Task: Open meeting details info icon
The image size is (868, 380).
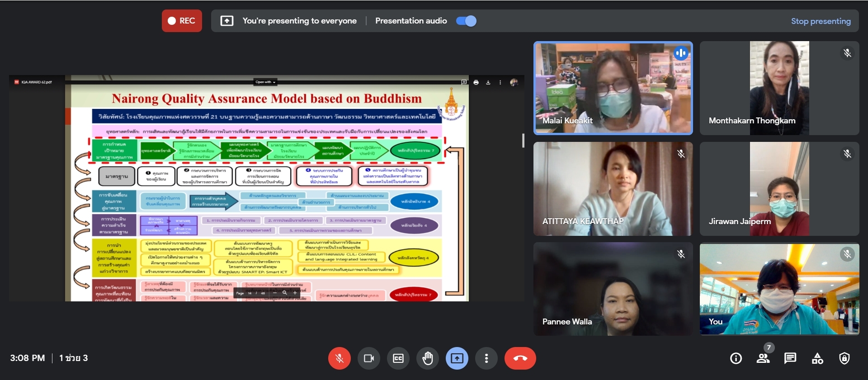Action: 736,358
